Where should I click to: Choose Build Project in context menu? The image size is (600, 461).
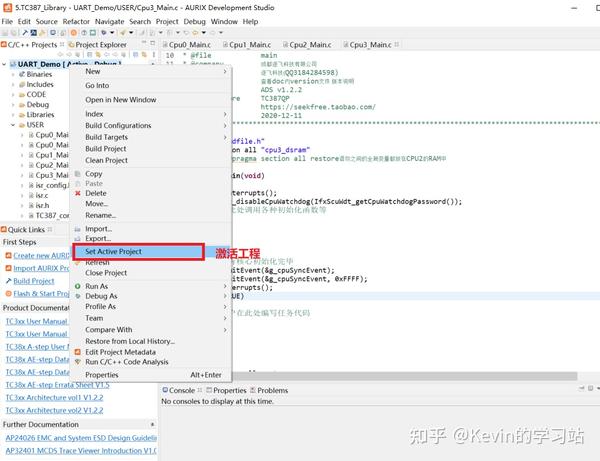pyautogui.click(x=106, y=149)
